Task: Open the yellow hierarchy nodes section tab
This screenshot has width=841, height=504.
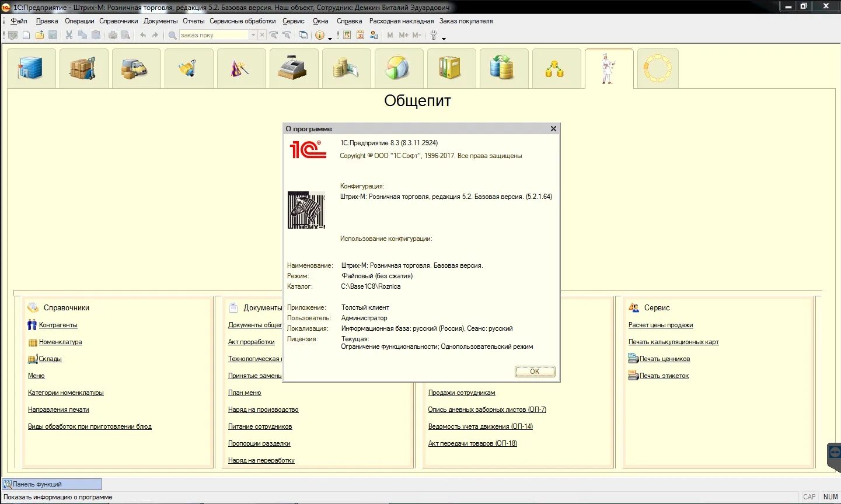Action: (557, 68)
